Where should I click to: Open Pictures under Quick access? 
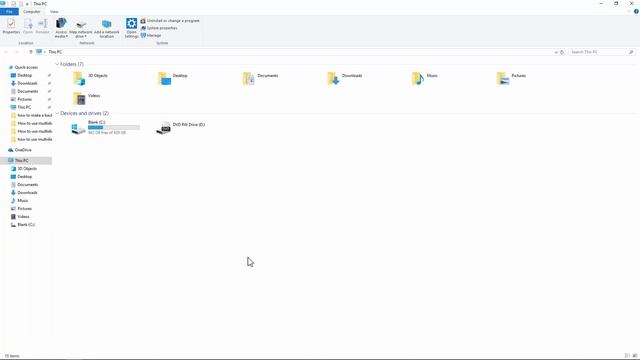(24, 99)
